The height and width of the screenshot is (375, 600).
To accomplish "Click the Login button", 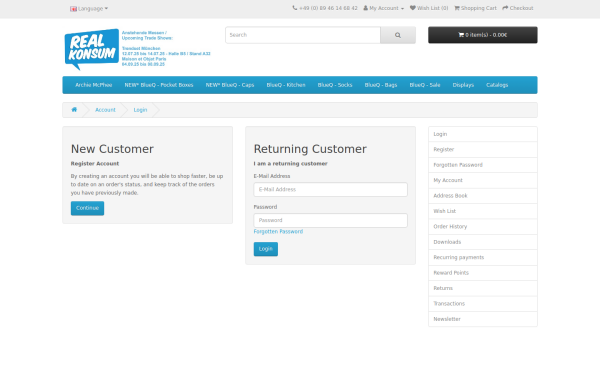I will [266, 249].
